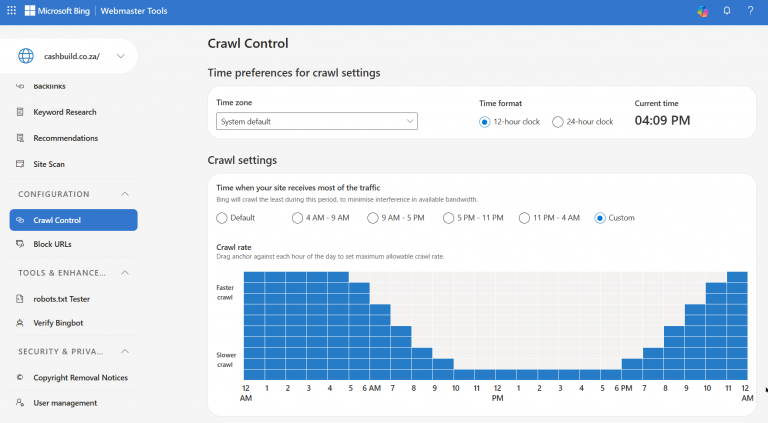Click the Site Scan sidebar icon

[x=20, y=164]
